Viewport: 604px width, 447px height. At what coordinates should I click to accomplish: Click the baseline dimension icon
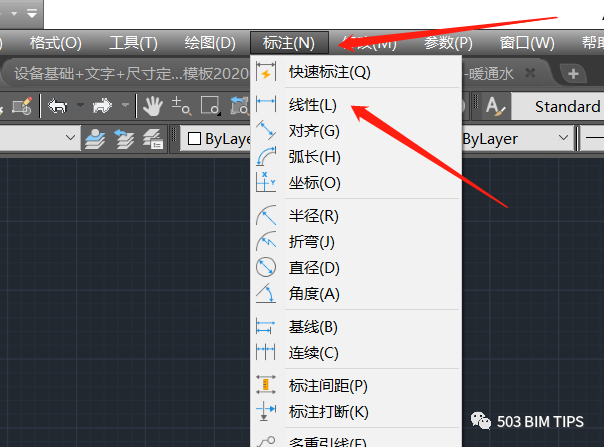point(265,326)
